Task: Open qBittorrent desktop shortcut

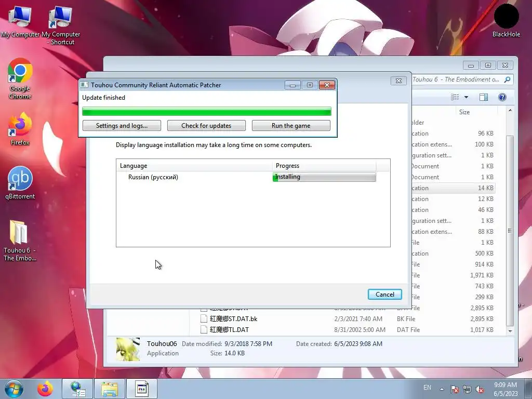Action: point(20,183)
